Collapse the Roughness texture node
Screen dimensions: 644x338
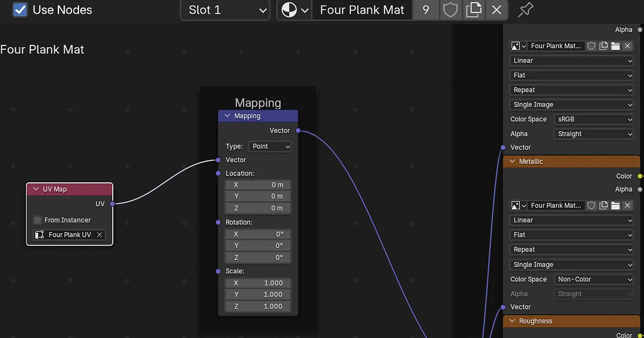coord(512,321)
